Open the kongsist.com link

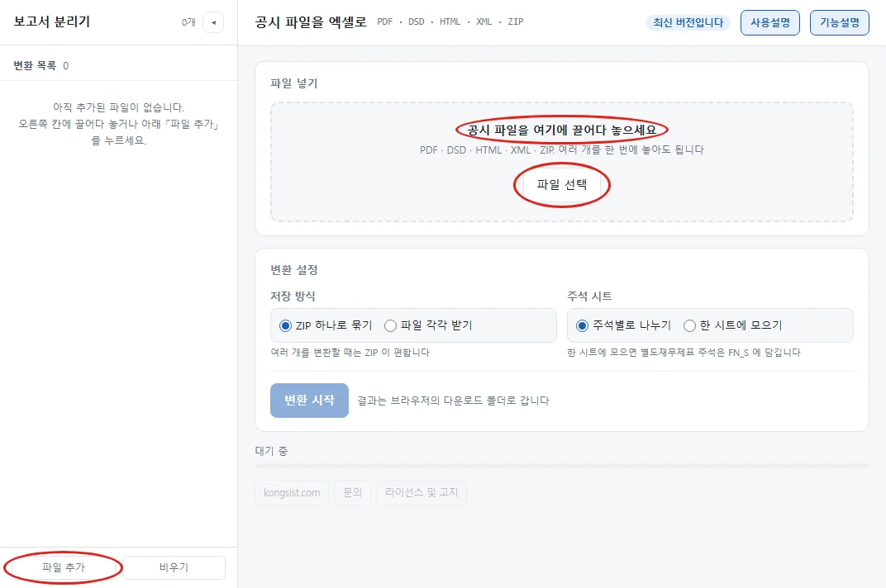point(292,492)
